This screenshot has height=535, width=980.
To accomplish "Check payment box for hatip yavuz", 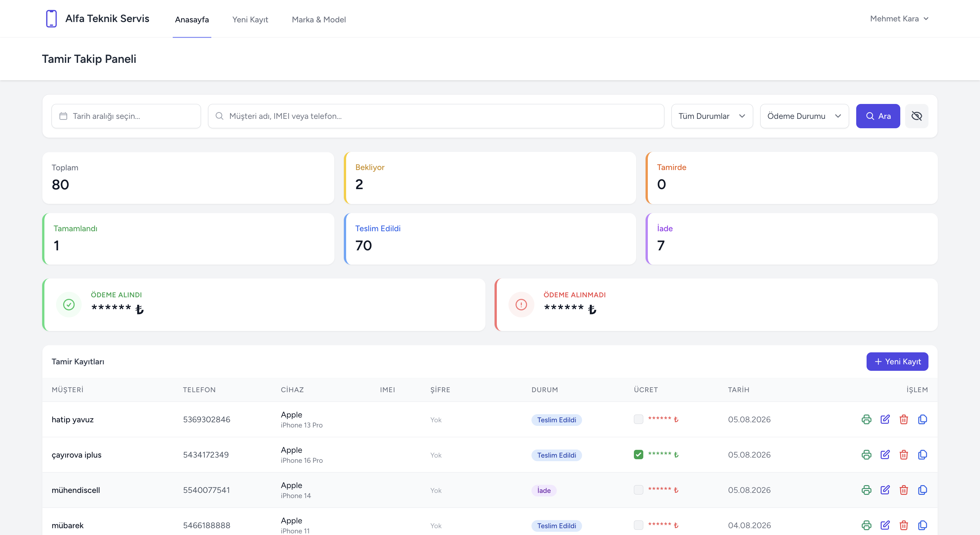I will pos(638,419).
